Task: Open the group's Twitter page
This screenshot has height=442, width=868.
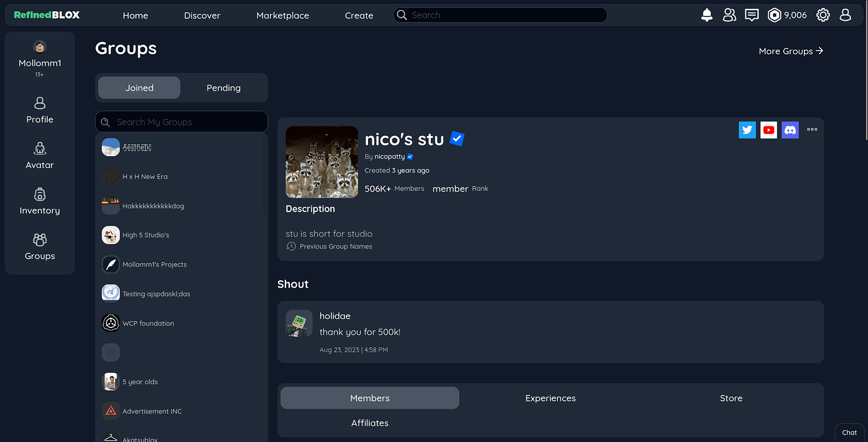Action: click(747, 130)
